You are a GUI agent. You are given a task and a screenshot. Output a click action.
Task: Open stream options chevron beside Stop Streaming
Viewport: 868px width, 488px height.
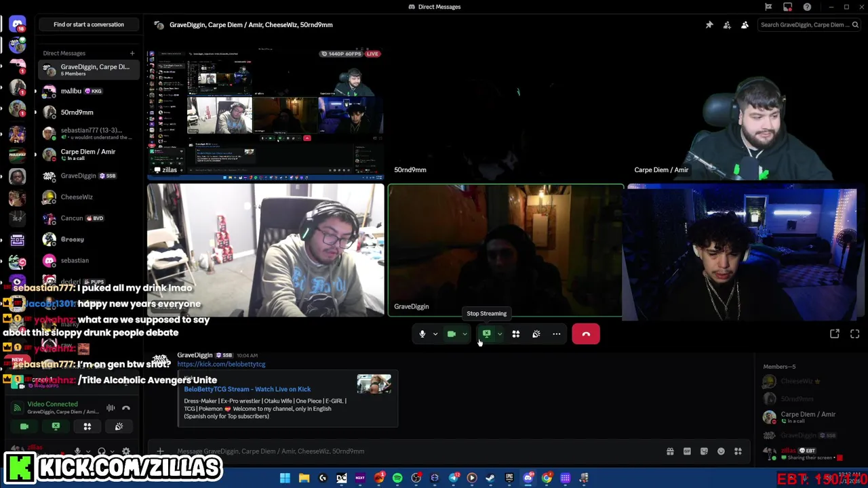click(x=500, y=334)
